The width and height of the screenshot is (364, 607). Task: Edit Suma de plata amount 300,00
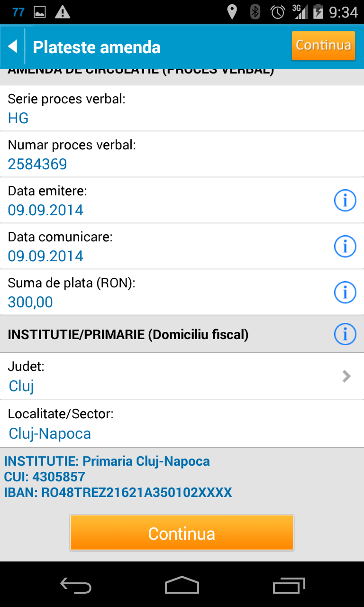click(30, 302)
